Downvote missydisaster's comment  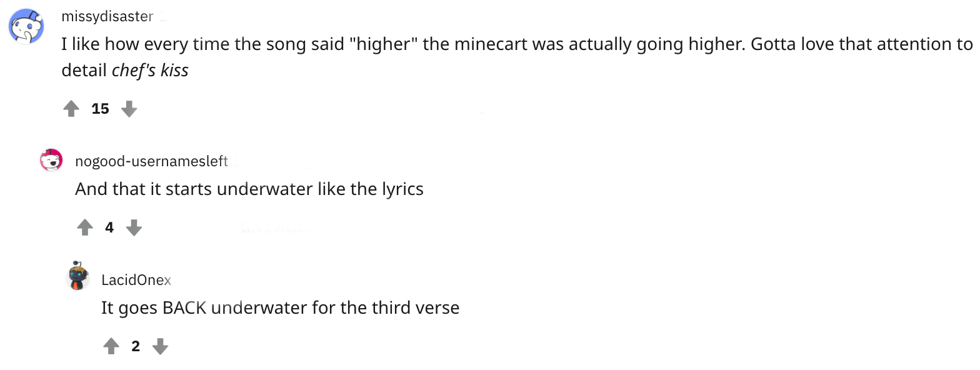[129, 109]
